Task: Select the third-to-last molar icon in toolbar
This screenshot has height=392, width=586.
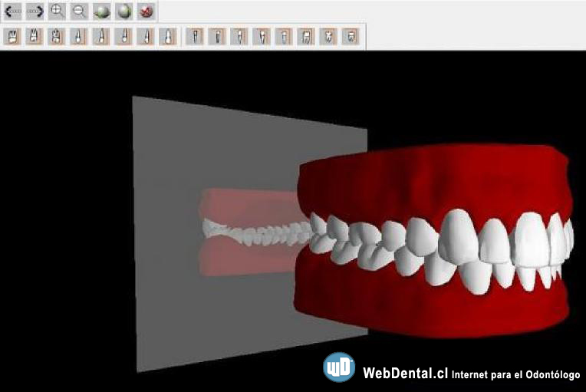Action: click(306, 36)
